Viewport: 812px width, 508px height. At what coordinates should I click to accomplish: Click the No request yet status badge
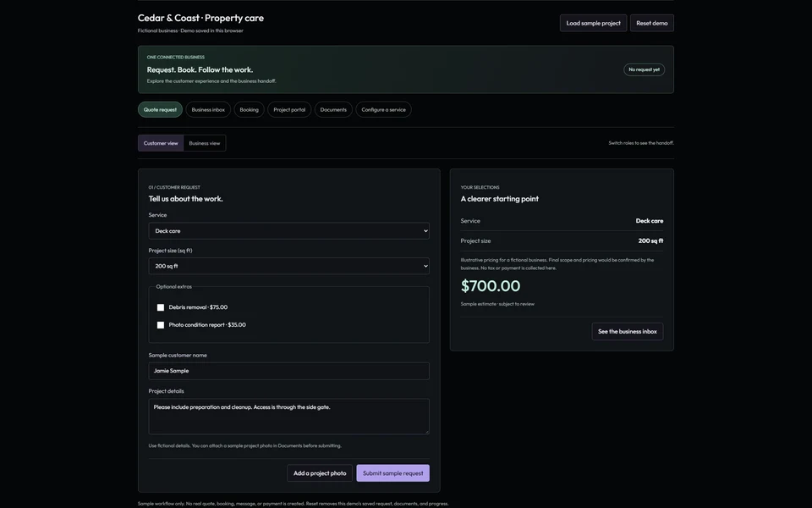645,69
